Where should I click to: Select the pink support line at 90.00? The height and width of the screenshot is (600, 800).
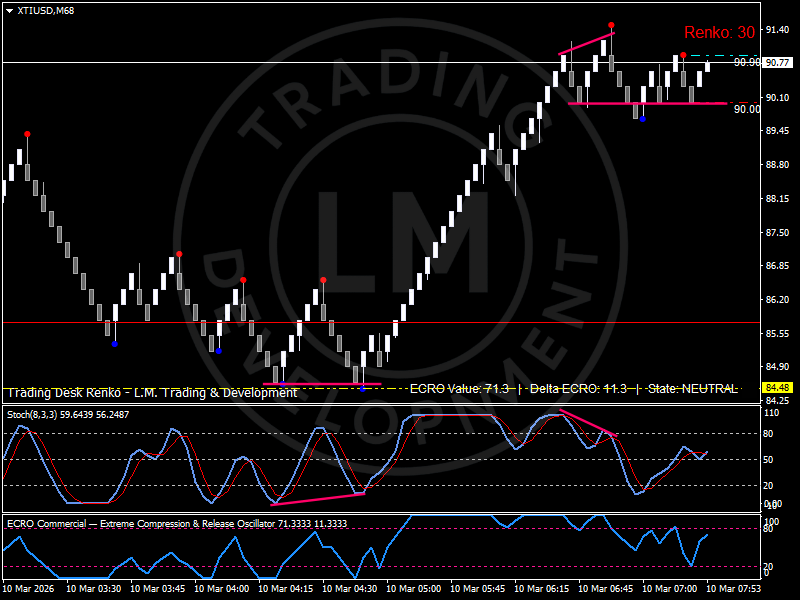click(x=647, y=103)
